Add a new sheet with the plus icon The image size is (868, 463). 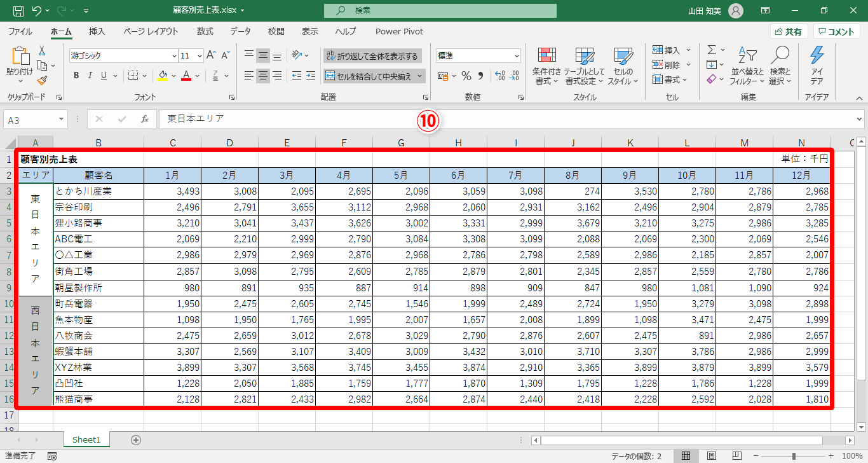click(x=135, y=439)
